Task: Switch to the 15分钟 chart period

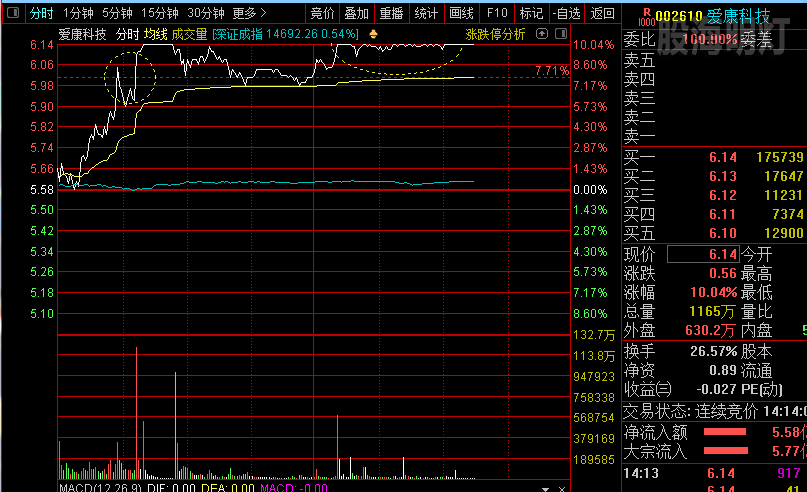Action: point(160,13)
